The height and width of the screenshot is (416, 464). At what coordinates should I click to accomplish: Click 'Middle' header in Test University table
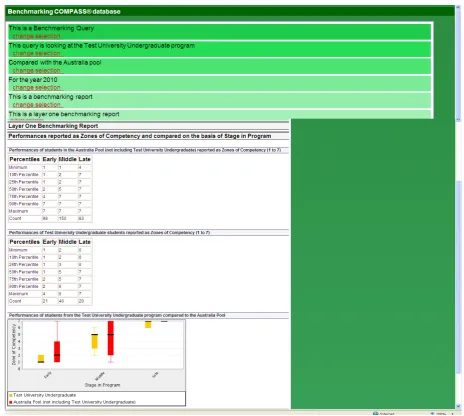(68, 242)
